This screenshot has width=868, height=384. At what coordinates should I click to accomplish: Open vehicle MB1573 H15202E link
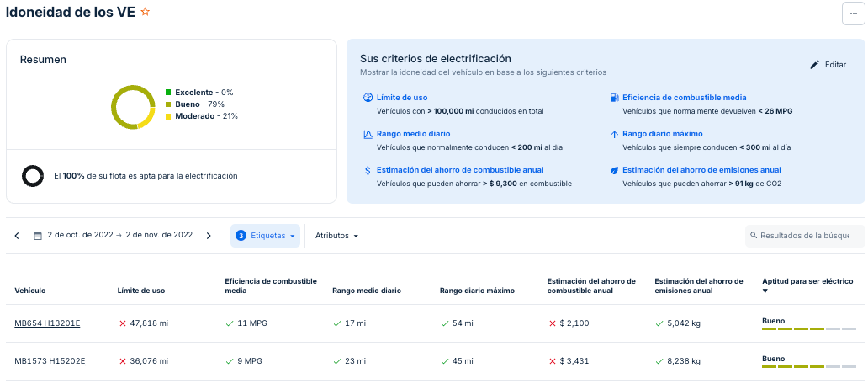[x=50, y=361]
